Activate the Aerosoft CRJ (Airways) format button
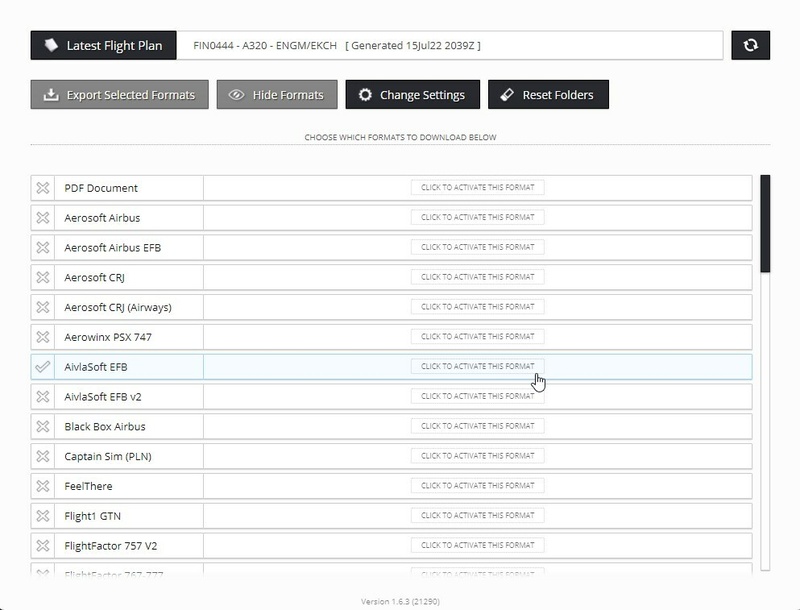Image resolution: width=800 pixels, height=610 pixels. pyautogui.click(x=478, y=307)
